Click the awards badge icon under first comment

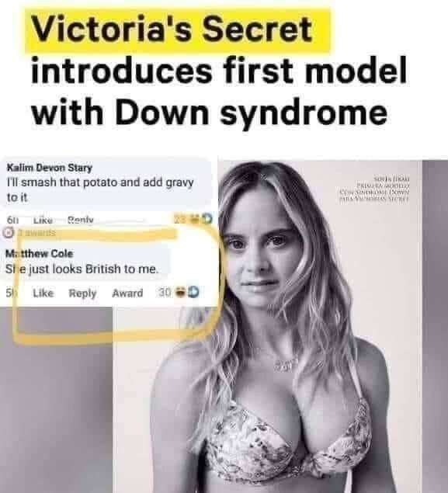(x=7, y=232)
